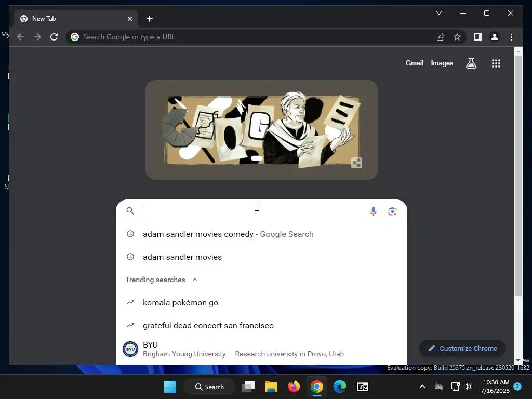Image resolution: width=532 pixels, height=399 pixels.
Task: Start voice search with the microphone
Action: 373,211
